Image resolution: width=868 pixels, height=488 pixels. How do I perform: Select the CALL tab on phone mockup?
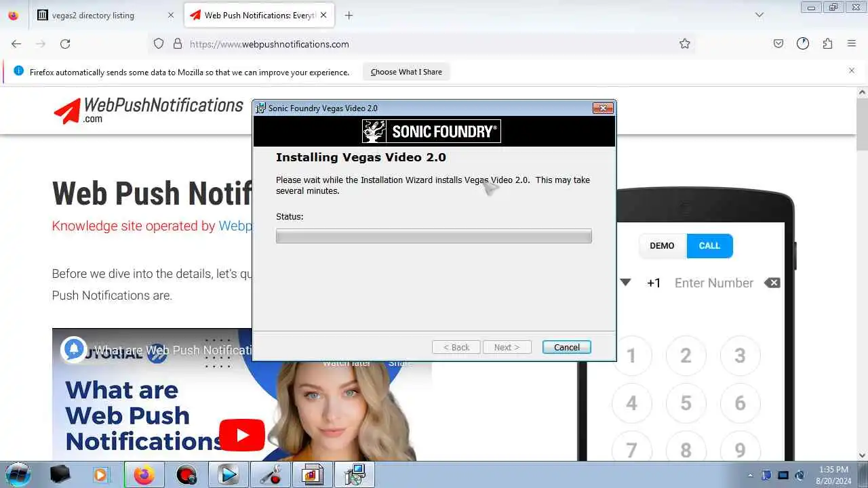tap(709, 245)
